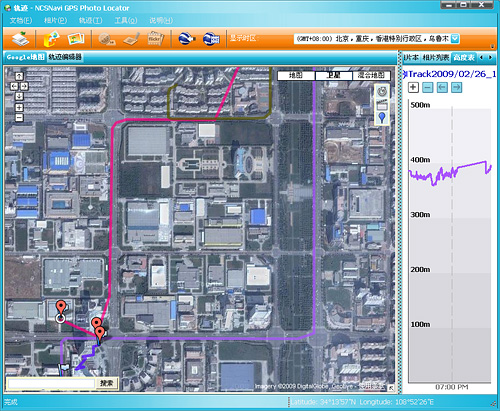The image size is (500, 411).
Task: Zoom in the map with plus control
Action: coord(19,107)
